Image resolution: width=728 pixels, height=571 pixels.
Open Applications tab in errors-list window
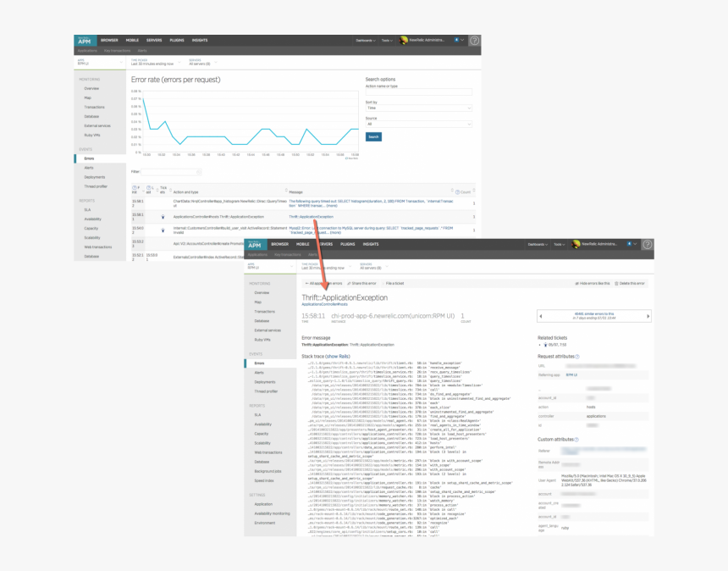87,51
